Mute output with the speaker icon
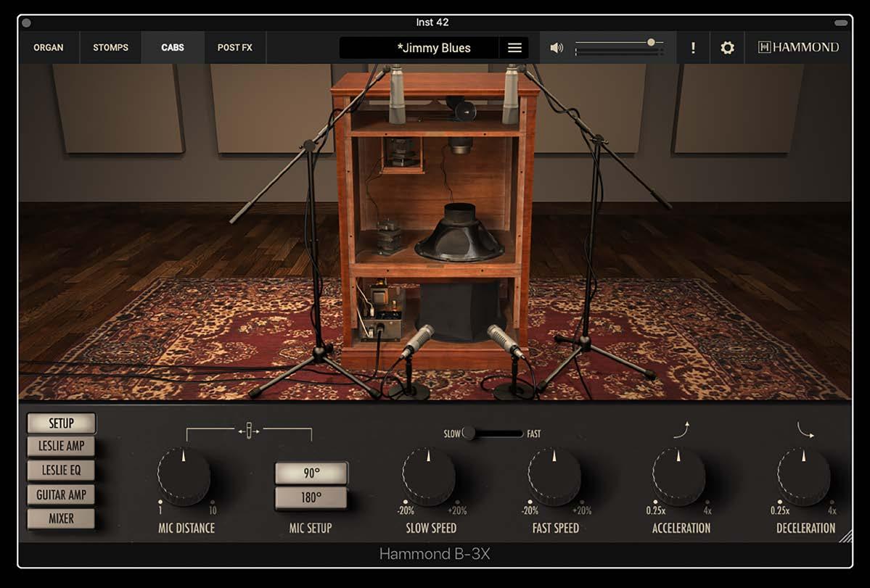This screenshot has width=870, height=588. coord(556,49)
